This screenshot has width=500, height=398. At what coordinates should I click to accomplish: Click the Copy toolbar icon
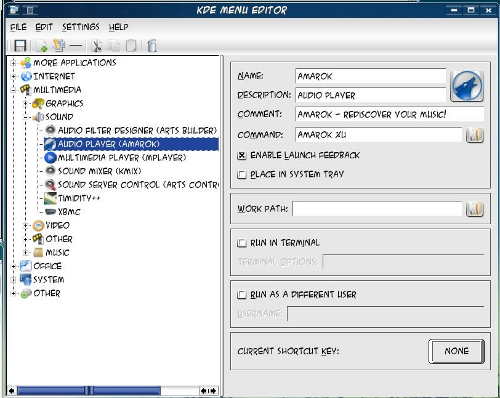114,46
